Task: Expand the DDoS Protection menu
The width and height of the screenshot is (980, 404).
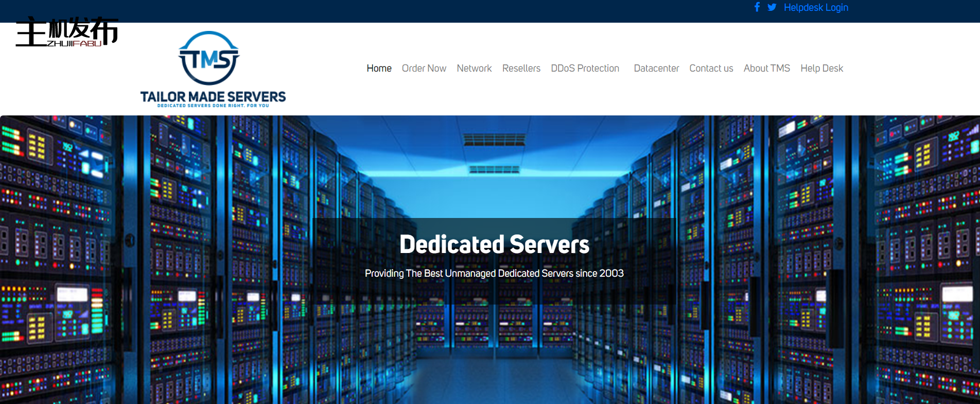Action: coord(585,68)
